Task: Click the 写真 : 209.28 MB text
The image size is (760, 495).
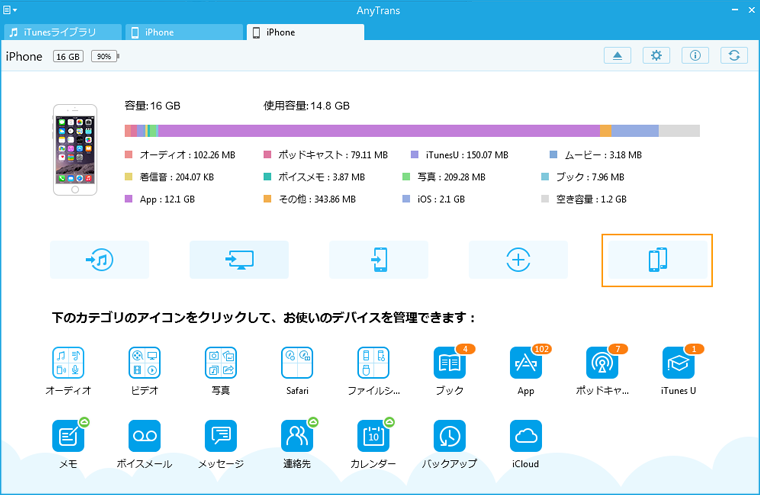Action: pyautogui.click(x=451, y=177)
